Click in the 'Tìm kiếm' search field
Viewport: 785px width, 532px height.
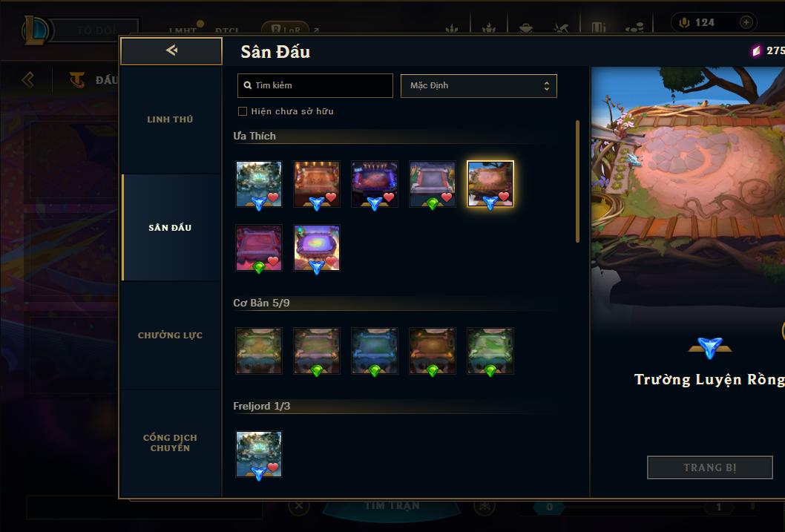(x=315, y=85)
